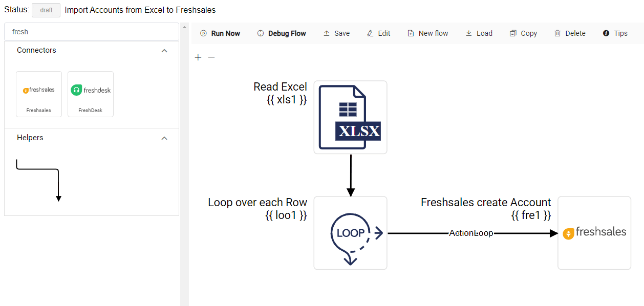Click the Read Excel node label
Viewport: 644px width, 306px height.
click(x=281, y=87)
